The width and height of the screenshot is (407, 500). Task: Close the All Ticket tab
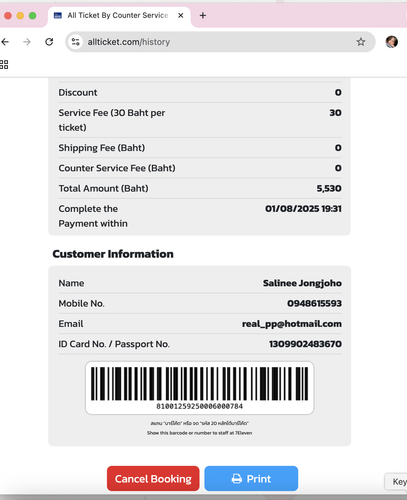(x=180, y=15)
